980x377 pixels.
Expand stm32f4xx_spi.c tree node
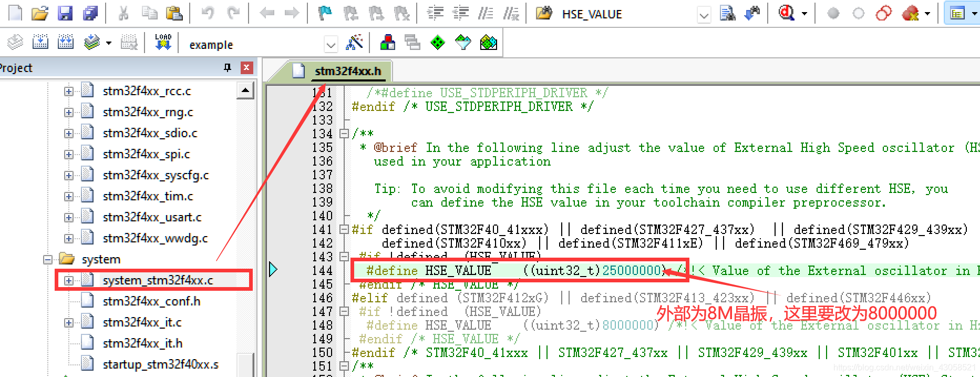click(69, 154)
